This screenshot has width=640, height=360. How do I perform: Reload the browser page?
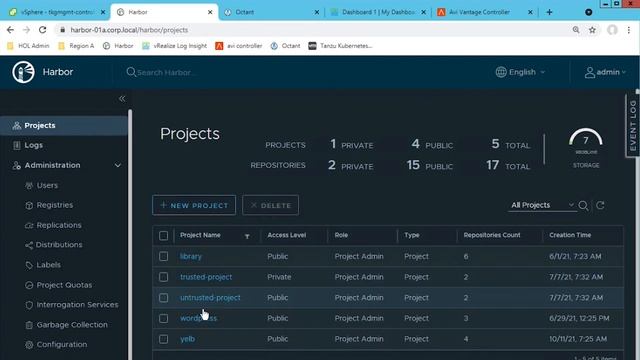click(42, 30)
